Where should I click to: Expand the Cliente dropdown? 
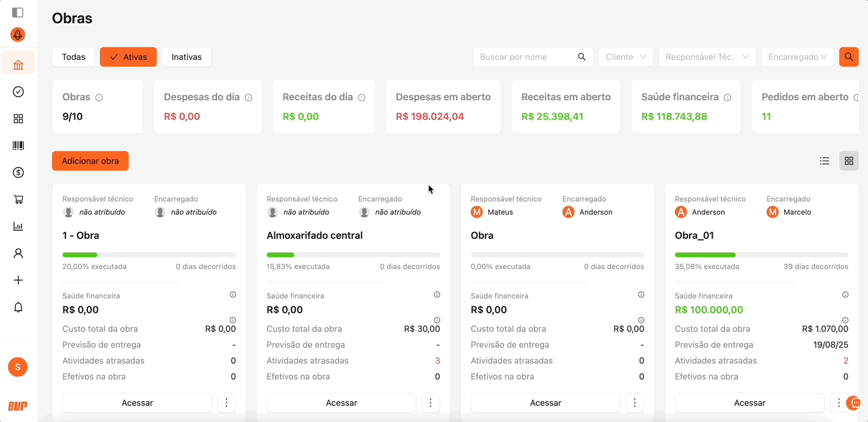point(625,57)
